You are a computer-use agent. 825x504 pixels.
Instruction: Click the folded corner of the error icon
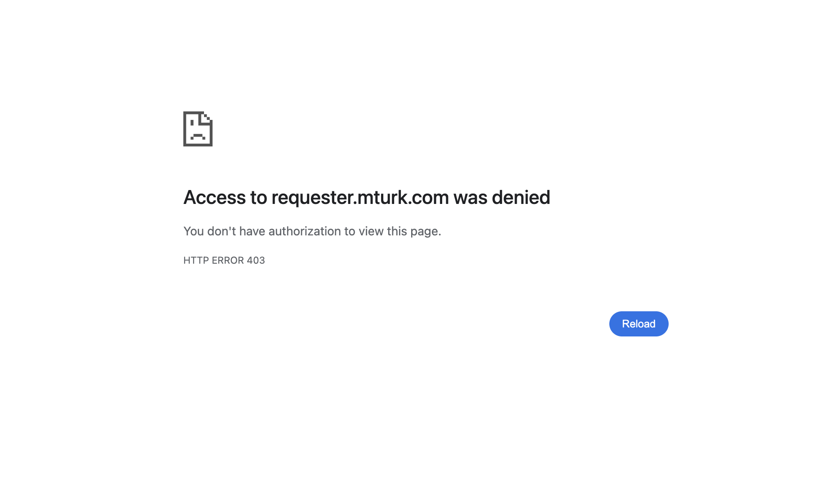click(x=207, y=118)
